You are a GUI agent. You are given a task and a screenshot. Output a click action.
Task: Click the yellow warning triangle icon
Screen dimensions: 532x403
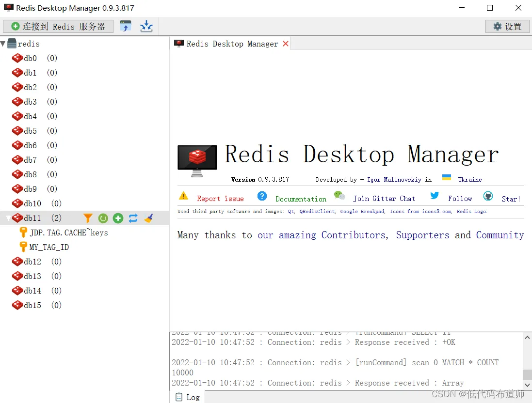pyautogui.click(x=183, y=196)
